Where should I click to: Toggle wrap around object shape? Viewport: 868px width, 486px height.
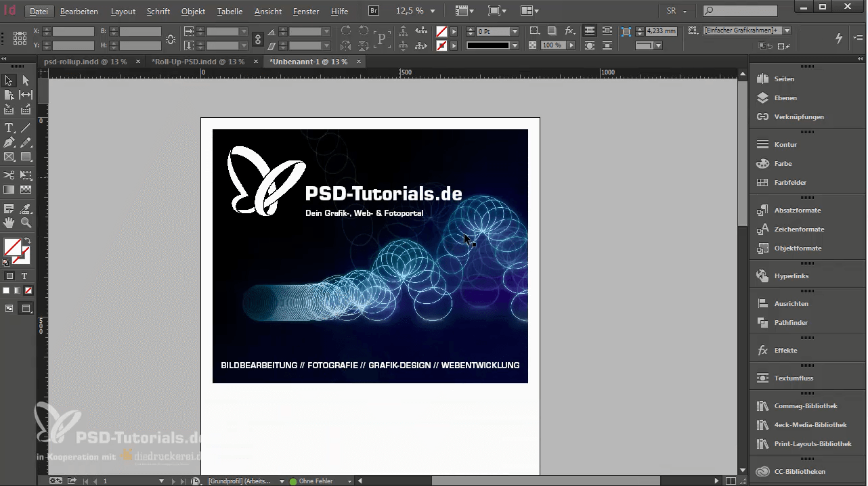tap(590, 45)
